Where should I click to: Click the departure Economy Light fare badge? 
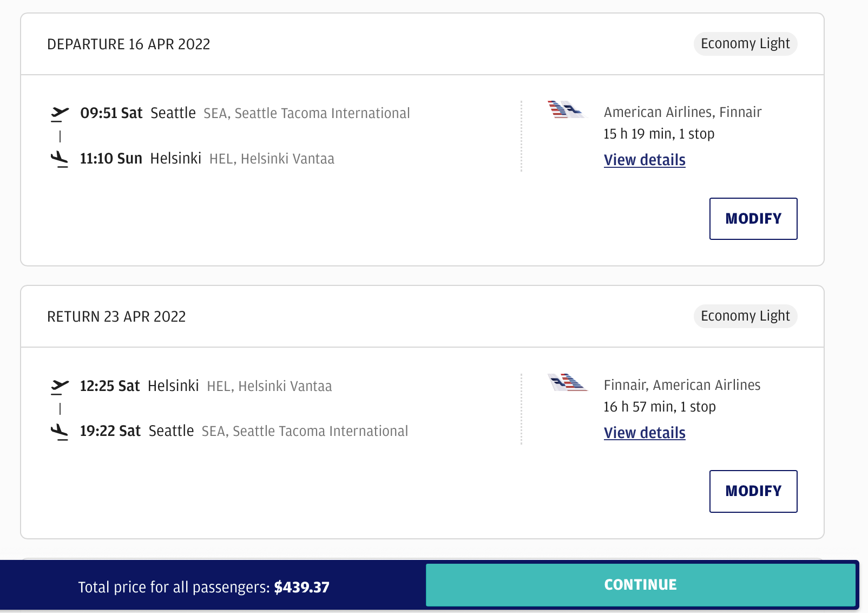(745, 44)
